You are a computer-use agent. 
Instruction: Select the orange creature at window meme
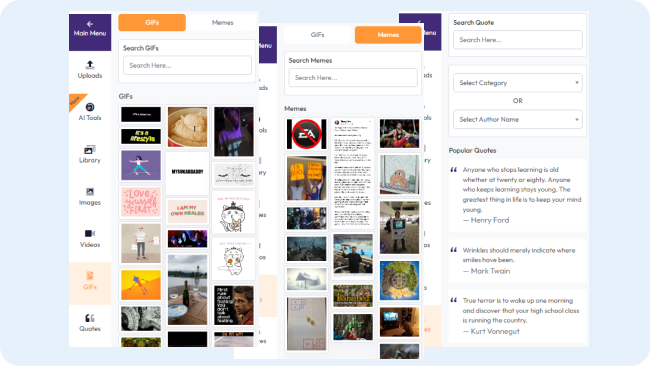[400, 175]
